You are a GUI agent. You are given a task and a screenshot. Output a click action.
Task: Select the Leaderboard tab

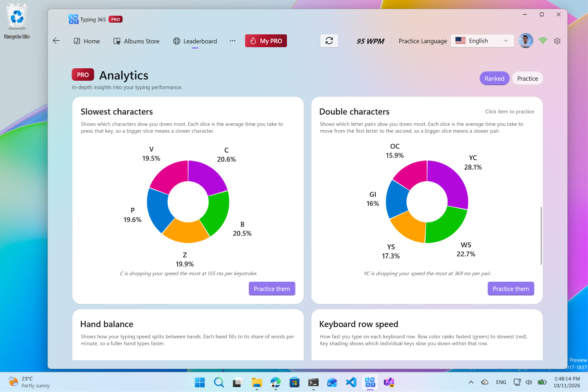[x=195, y=41]
